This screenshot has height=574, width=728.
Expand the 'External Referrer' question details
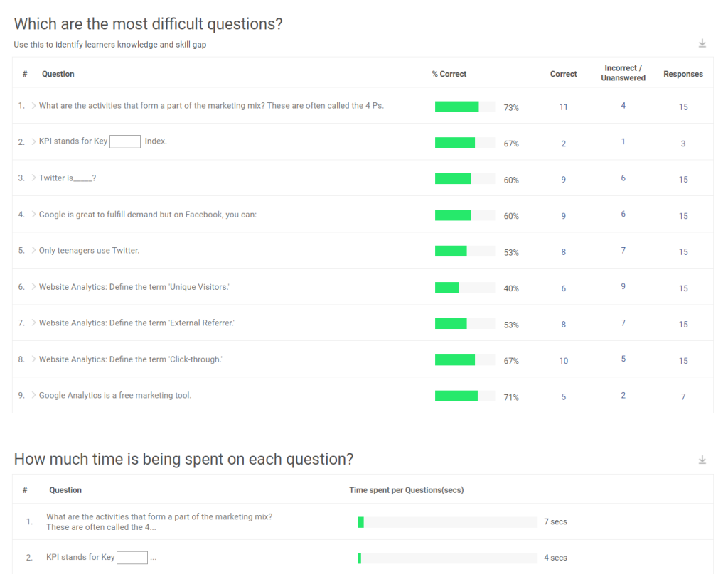(33, 323)
